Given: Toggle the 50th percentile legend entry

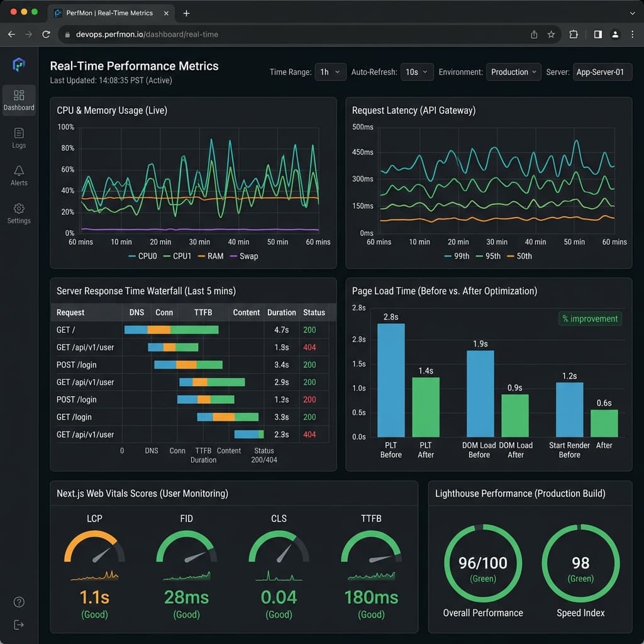Looking at the screenshot, I should coord(519,256).
